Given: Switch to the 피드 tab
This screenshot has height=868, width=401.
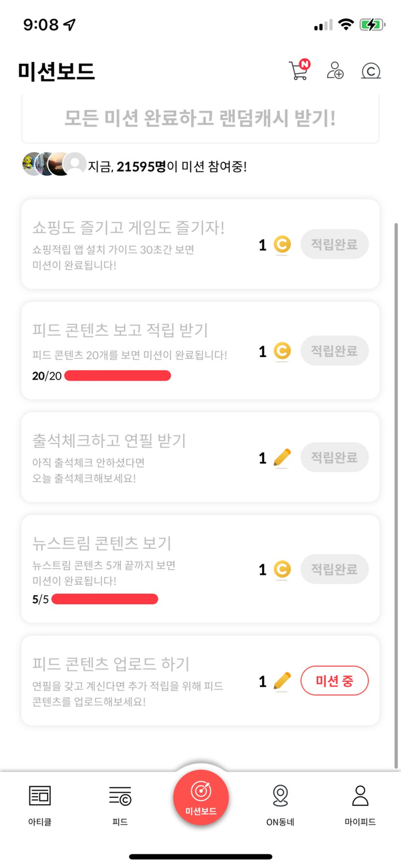Looking at the screenshot, I should point(120,805).
